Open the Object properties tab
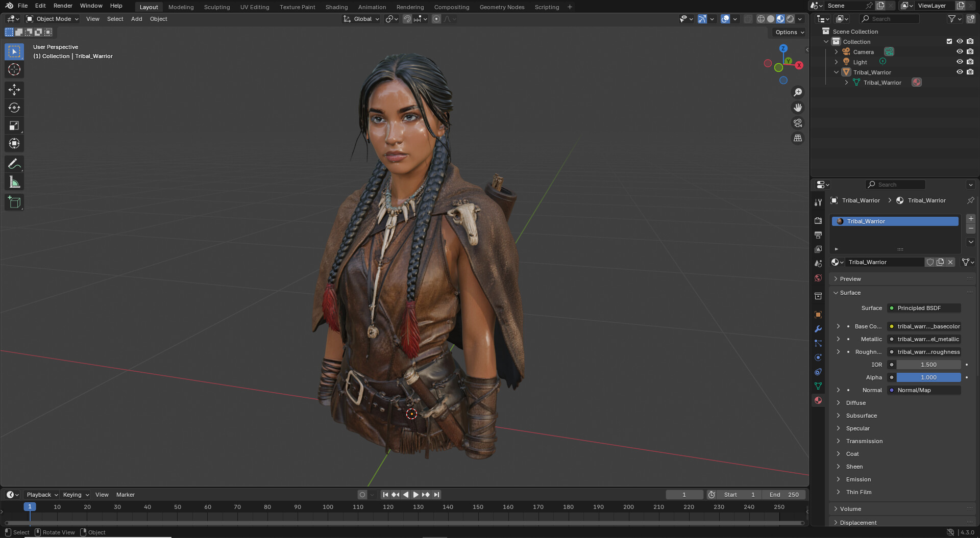Image resolution: width=980 pixels, height=538 pixels. pyautogui.click(x=818, y=315)
